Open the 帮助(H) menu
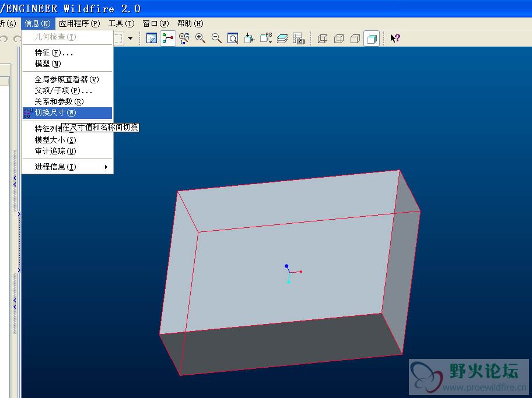The height and width of the screenshot is (398, 532). pos(190,23)
